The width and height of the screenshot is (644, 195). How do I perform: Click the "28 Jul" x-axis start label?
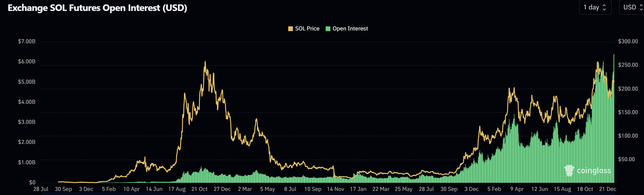(x=41, y=189)
